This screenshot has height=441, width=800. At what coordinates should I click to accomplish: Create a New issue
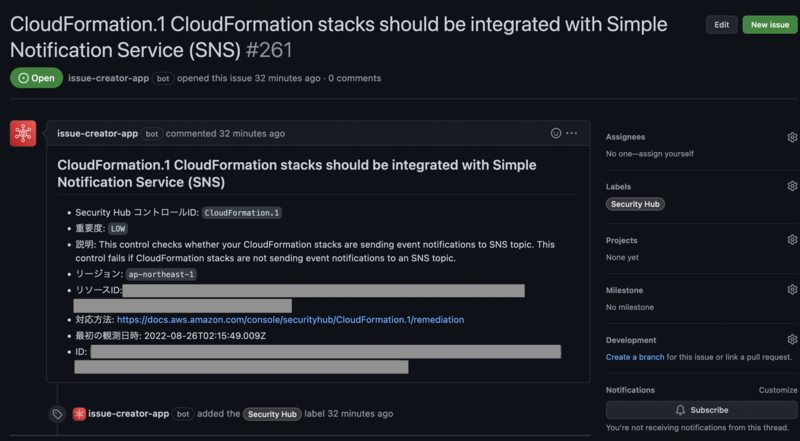click(770, 24)
